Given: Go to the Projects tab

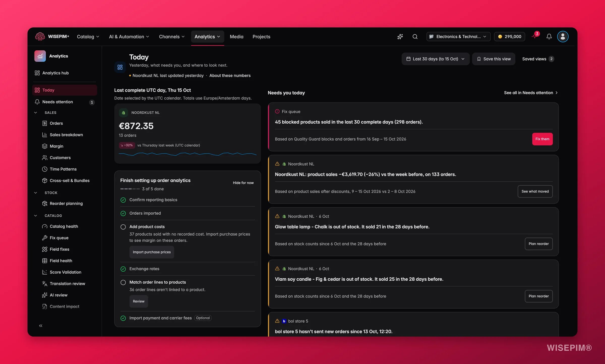Looking at the screenshot, I should coord(261,37).
